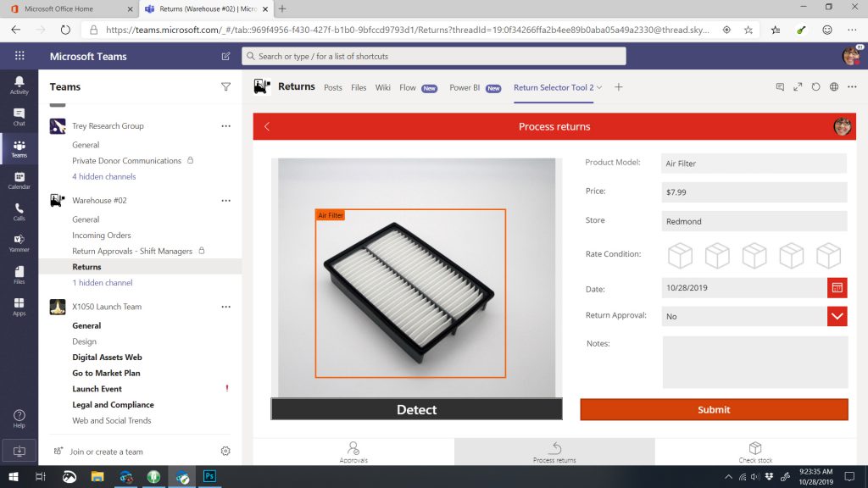Click the back arrow in Process returns header

tap(267, 127)
